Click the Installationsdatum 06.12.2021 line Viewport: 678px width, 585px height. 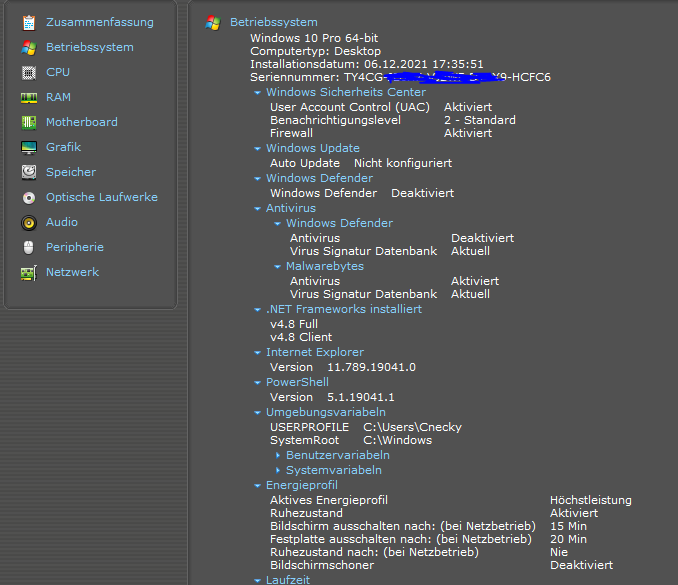367,64
